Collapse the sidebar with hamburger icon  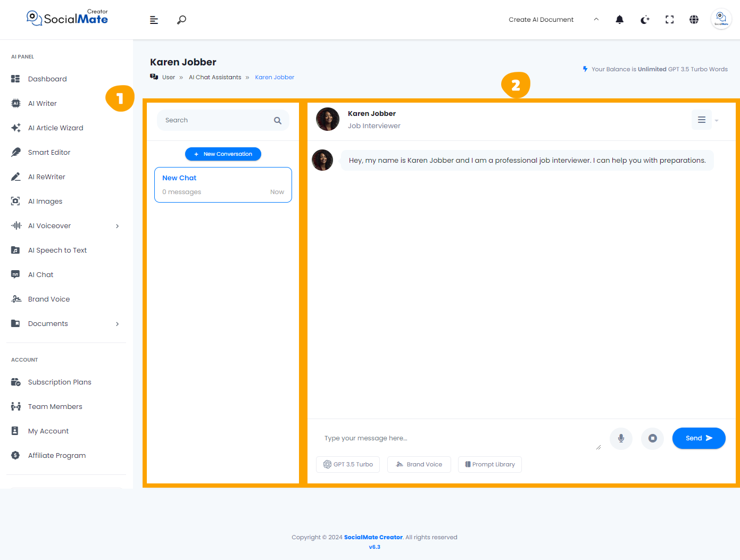pyautogui.click(x=154, y=20)
